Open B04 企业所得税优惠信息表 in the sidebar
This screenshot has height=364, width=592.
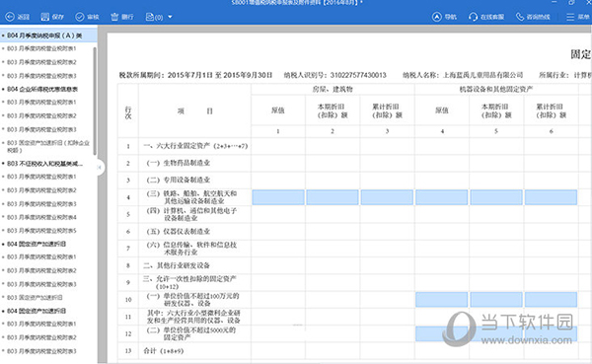[x=42, y=89]
